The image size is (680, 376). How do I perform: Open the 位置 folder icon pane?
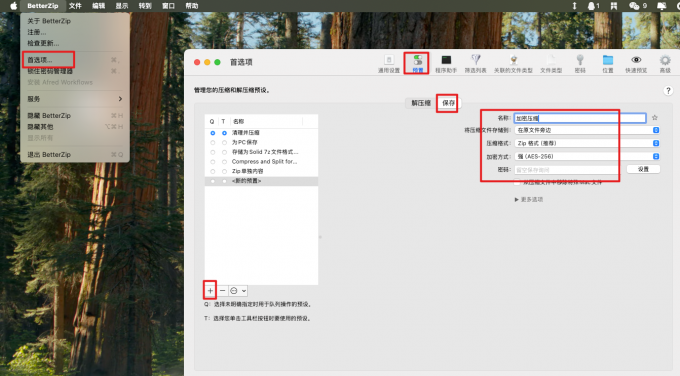coord(608,64)
